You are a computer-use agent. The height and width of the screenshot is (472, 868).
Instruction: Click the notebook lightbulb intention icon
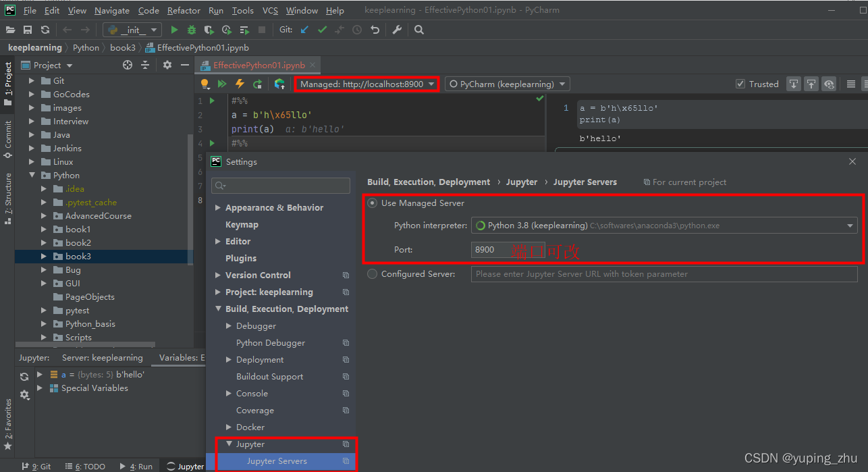205,84
